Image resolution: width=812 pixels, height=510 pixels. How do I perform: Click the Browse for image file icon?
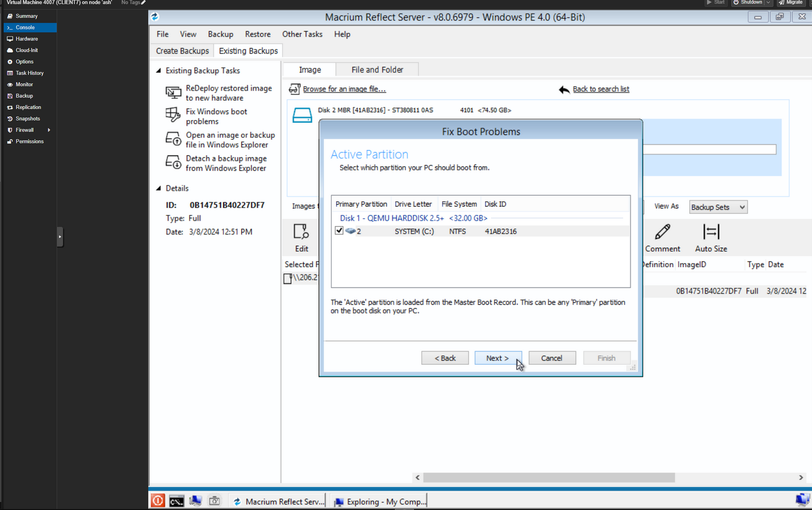[294, 89]
